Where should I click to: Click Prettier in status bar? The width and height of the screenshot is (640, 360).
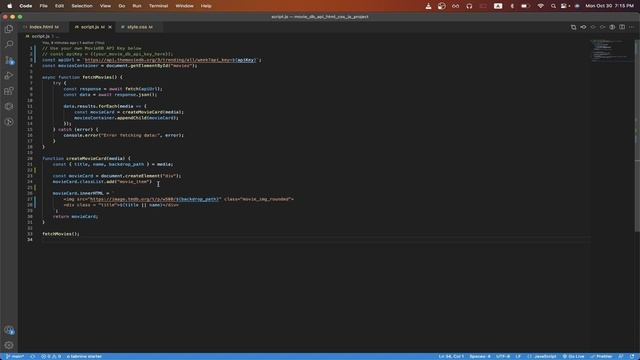coord(601,356)
